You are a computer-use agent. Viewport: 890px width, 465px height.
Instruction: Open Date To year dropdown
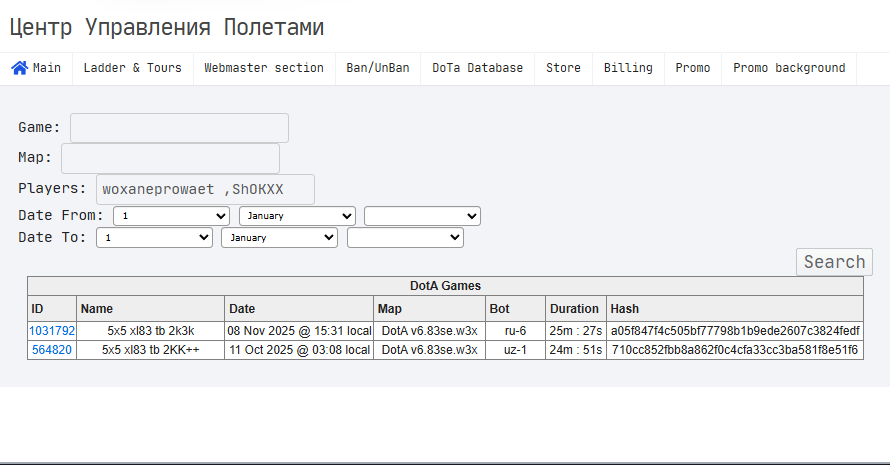(x=405, y=237)
